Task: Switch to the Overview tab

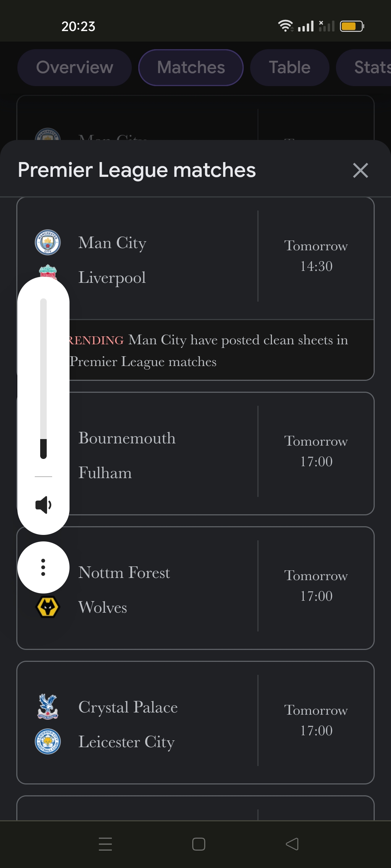Action: tap(75, 68)
